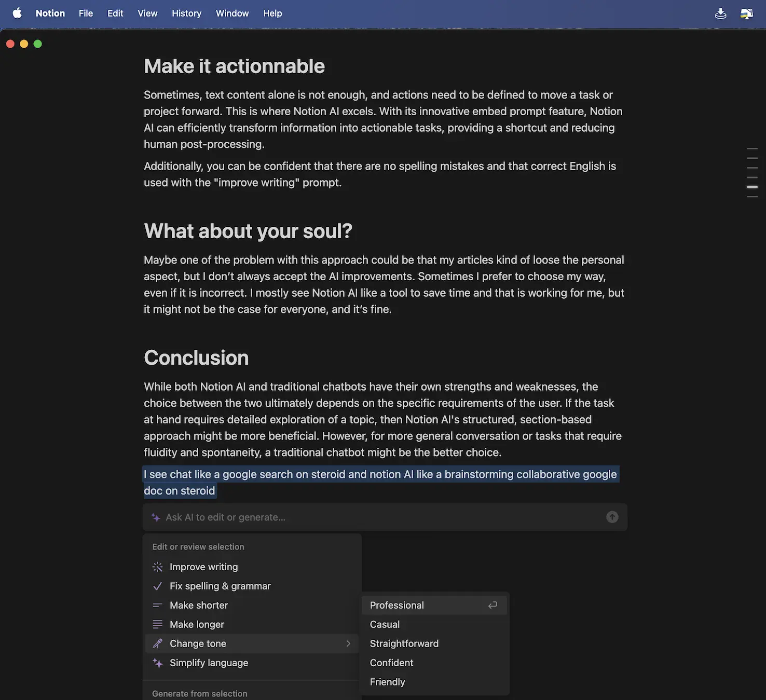Select the Change tone entry
This screenshot has width=766, height=700.
pos(252,644)
